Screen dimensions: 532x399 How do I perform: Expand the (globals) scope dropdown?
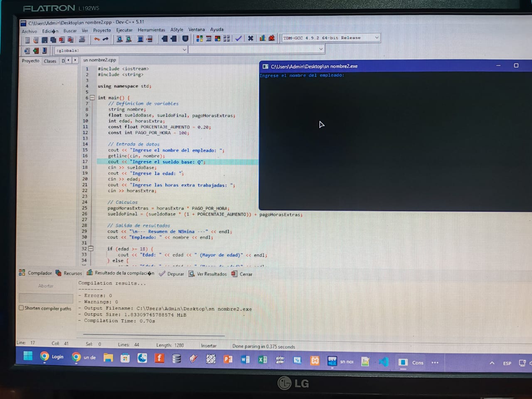click(185, 50)
